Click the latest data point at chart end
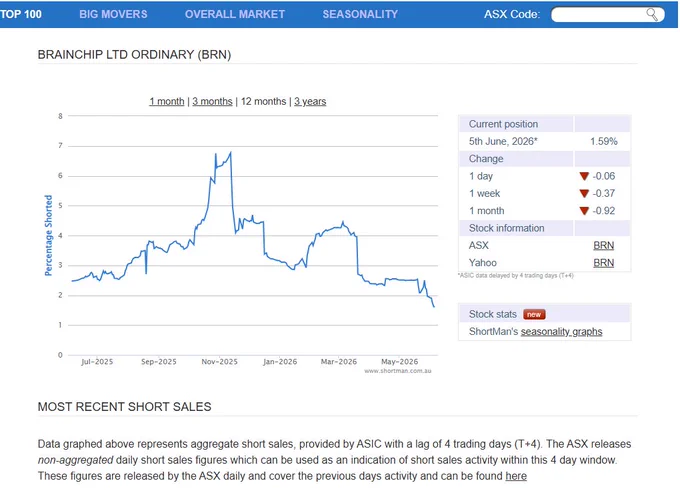This screenshot has width=680, height=495. (x=434, y=306)
